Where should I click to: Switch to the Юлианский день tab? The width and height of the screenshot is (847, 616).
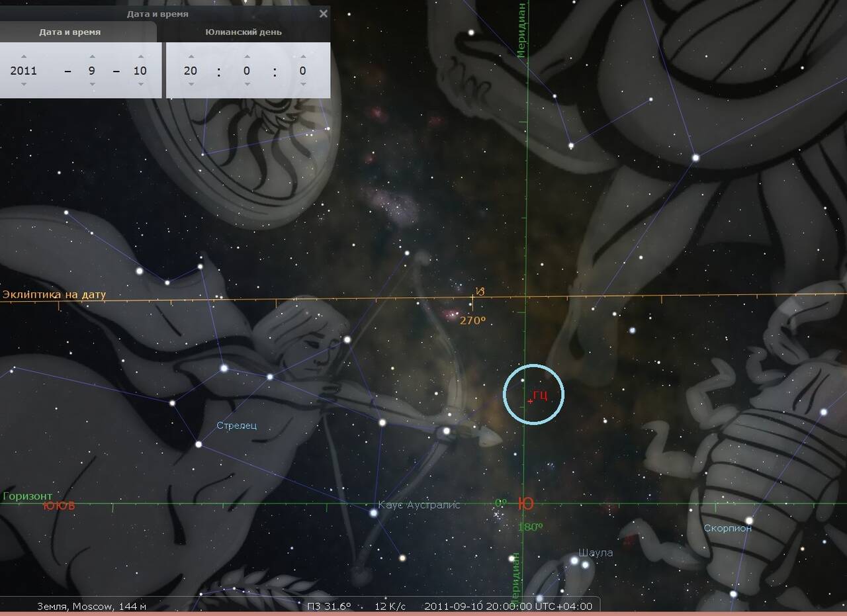tap(243, 32)
